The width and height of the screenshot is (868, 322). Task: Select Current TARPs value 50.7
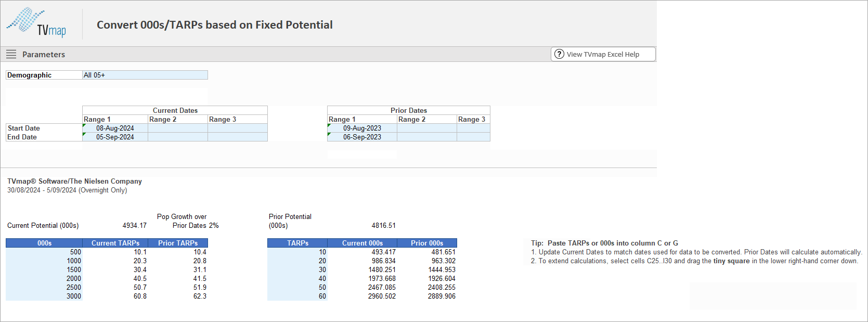(115, 287)
